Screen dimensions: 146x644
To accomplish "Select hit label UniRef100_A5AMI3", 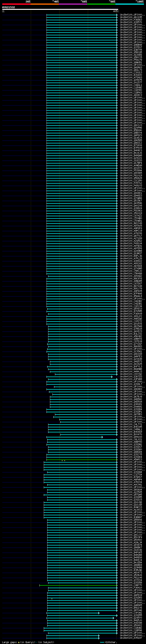I will (x=131, y=460).
